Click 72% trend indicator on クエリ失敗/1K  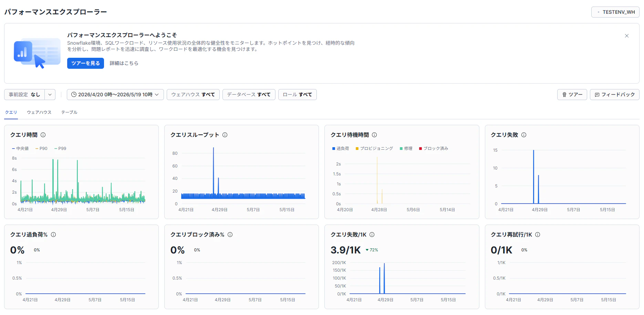[x=372, y=250]
